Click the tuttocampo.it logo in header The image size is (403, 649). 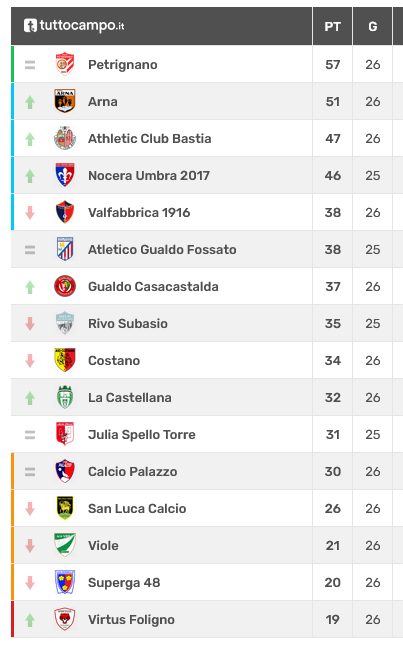point(74,26)
